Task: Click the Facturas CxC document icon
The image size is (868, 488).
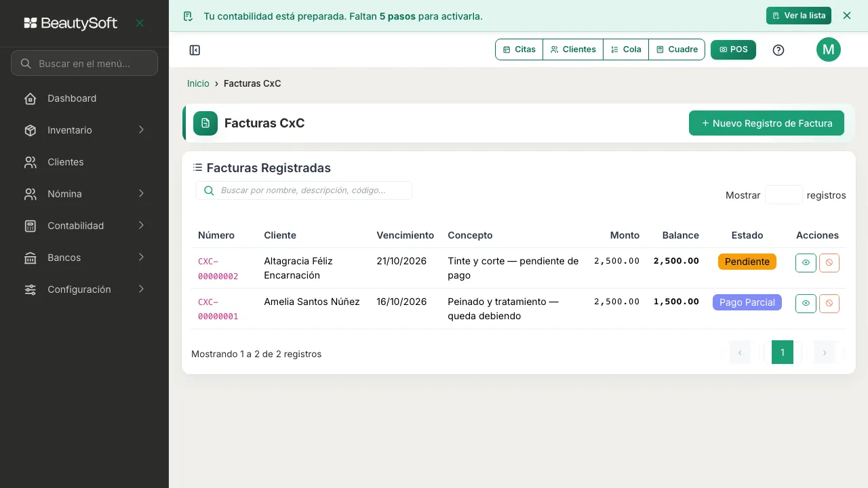Action: coord(205,123)
